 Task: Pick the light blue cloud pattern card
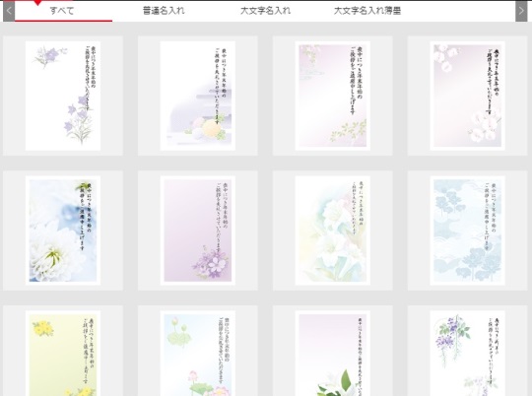click(x=468, y=231)
